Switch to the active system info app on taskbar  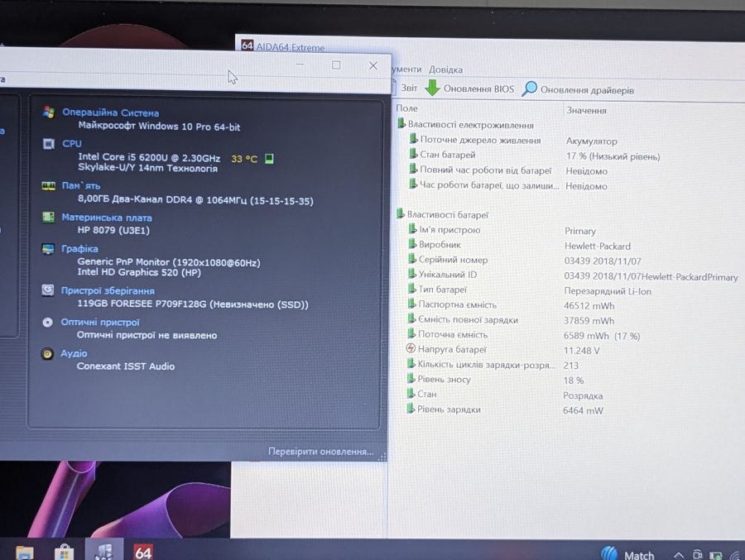click(104, 551)
